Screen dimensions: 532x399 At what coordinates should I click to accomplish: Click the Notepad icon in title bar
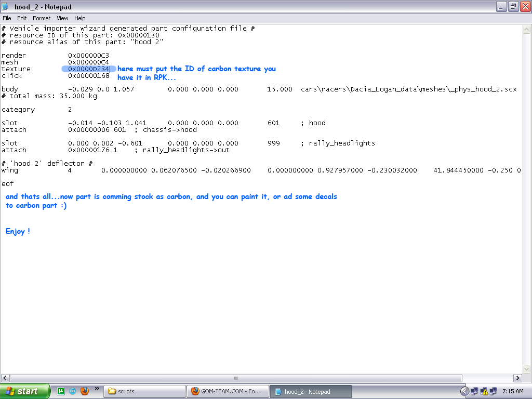tap(6, 6)
